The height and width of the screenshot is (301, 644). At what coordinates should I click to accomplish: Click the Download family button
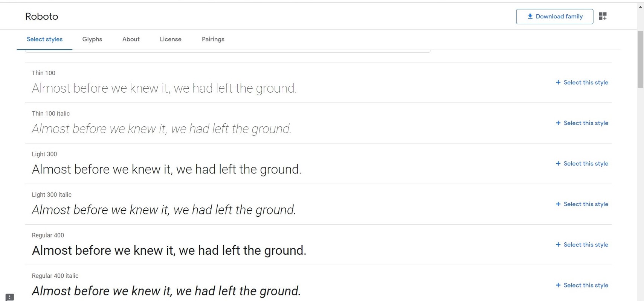pos(554,16)
